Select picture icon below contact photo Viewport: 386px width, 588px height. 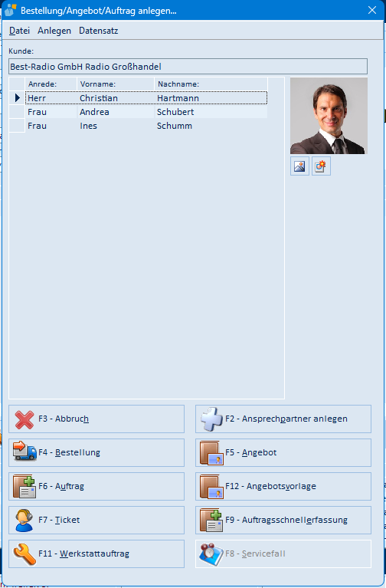pyautogui.click(x=299, y=166)
